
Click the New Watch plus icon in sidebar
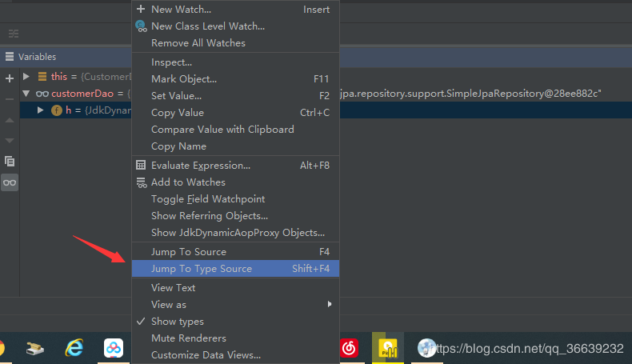click(x=10, y=78)
